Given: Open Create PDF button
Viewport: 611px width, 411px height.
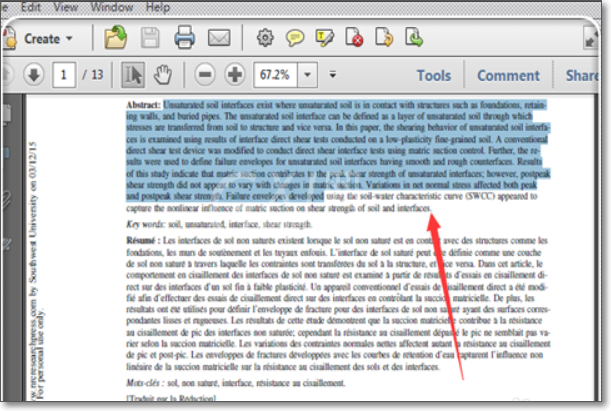Looking at the screenshot, I should click(37, 38).
